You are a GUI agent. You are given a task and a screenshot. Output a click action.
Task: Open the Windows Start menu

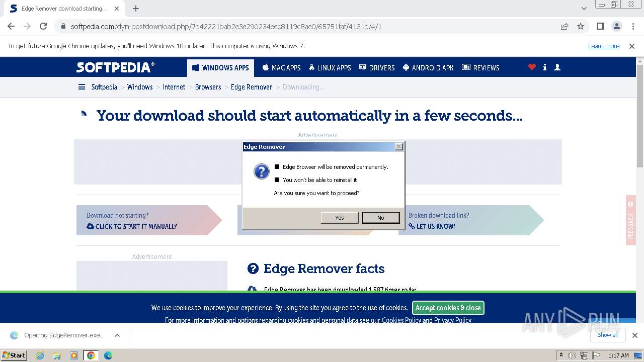click(14, 355)
